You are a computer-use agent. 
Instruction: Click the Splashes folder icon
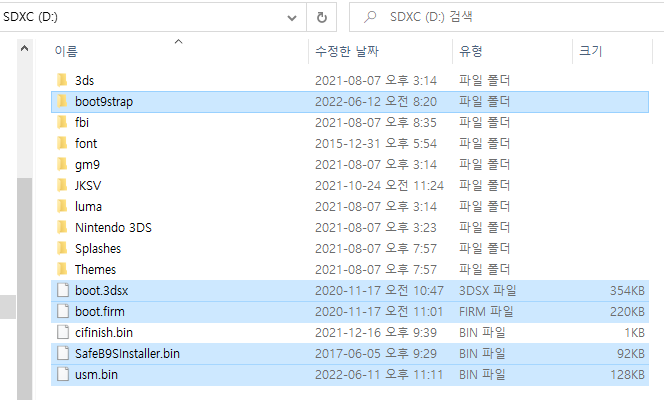pos(62,248)
